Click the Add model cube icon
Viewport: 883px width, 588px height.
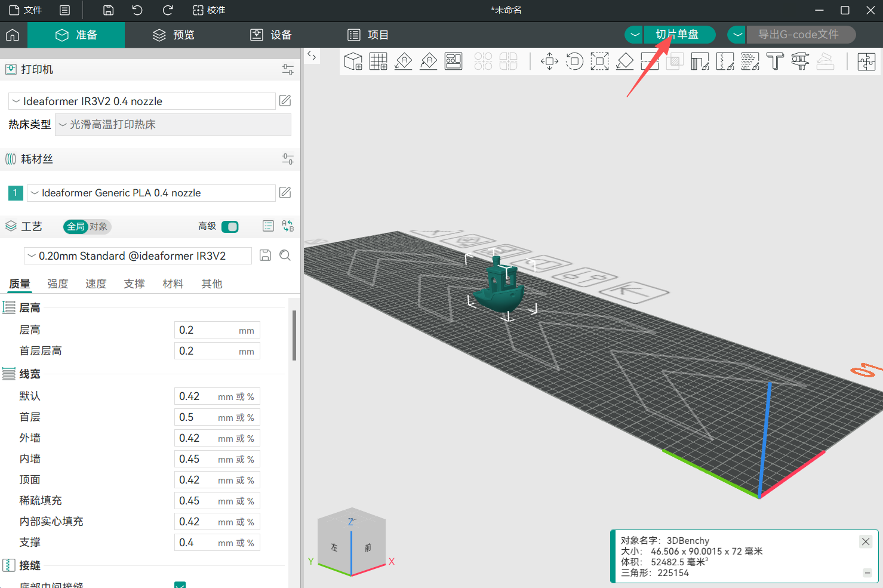pos(353,61)
